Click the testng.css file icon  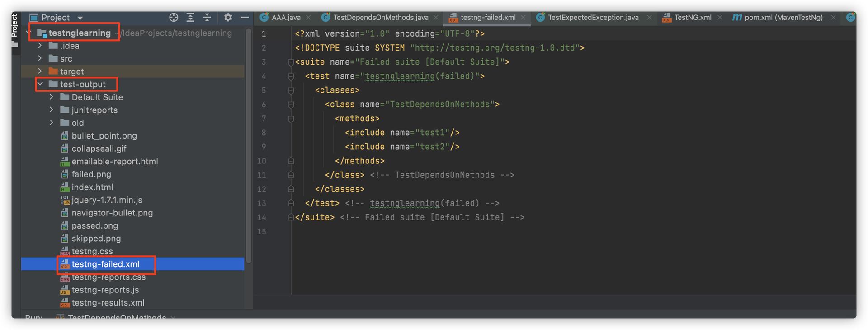tap(65, 251)
